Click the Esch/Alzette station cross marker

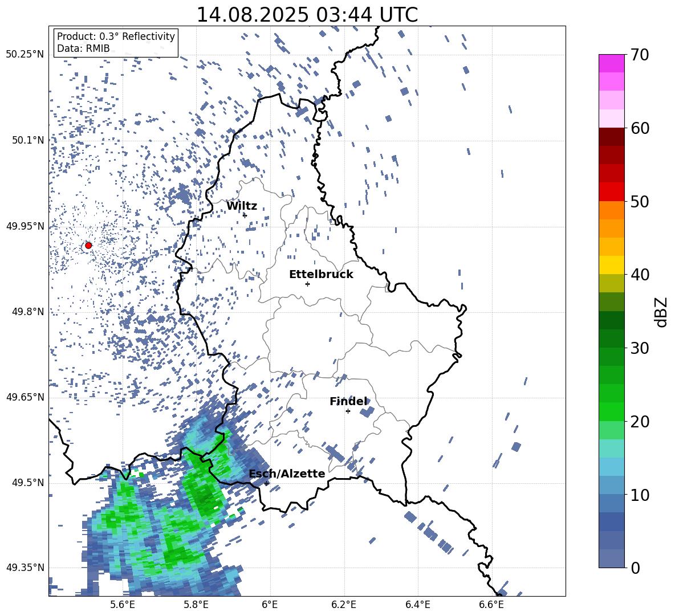(x=266, y=483)
